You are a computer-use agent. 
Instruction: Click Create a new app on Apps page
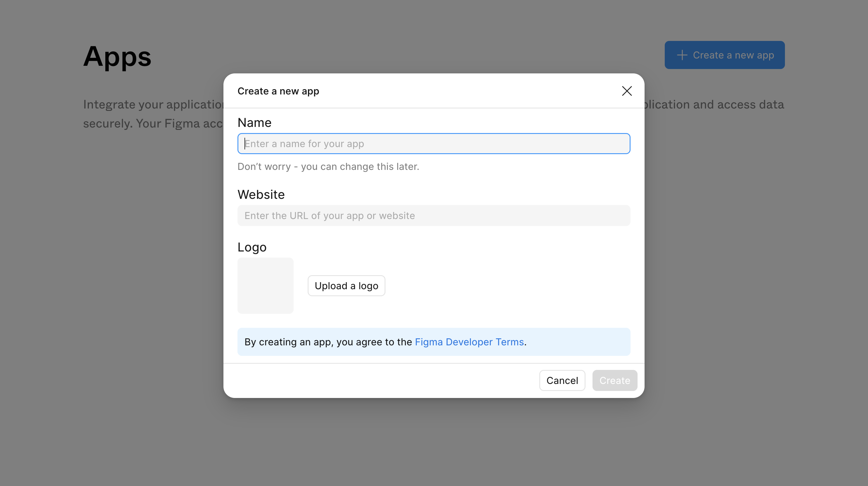(x=724, y=55)
